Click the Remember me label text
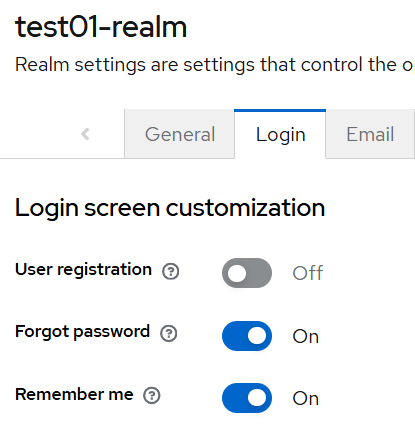The image size is (415, 428). [74, 394]
